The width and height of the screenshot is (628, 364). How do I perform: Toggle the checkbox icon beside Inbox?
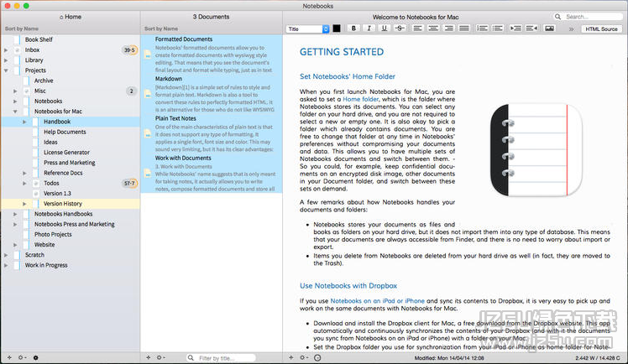17,50
